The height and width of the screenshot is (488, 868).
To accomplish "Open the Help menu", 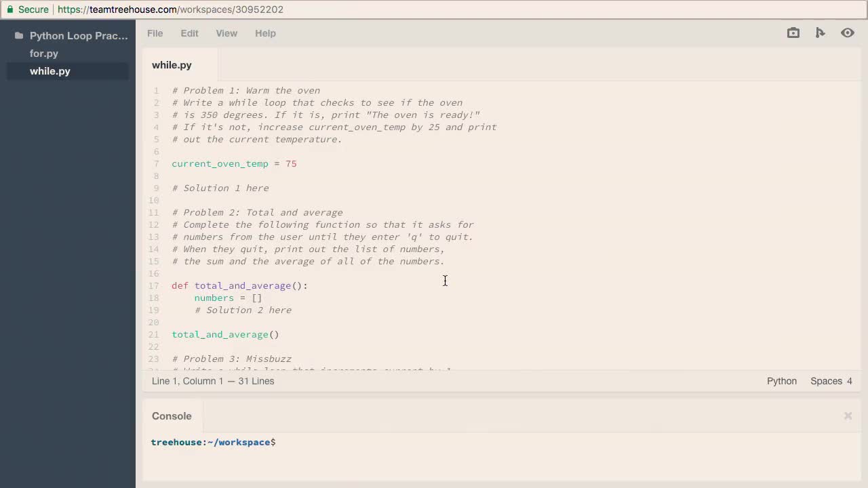I will pyautogui.click(x=265, y=33).
